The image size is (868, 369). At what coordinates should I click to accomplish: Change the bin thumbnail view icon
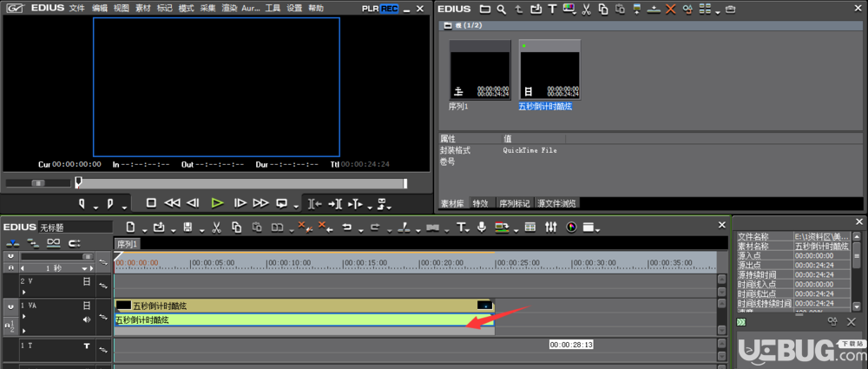(x=705, y=9)
